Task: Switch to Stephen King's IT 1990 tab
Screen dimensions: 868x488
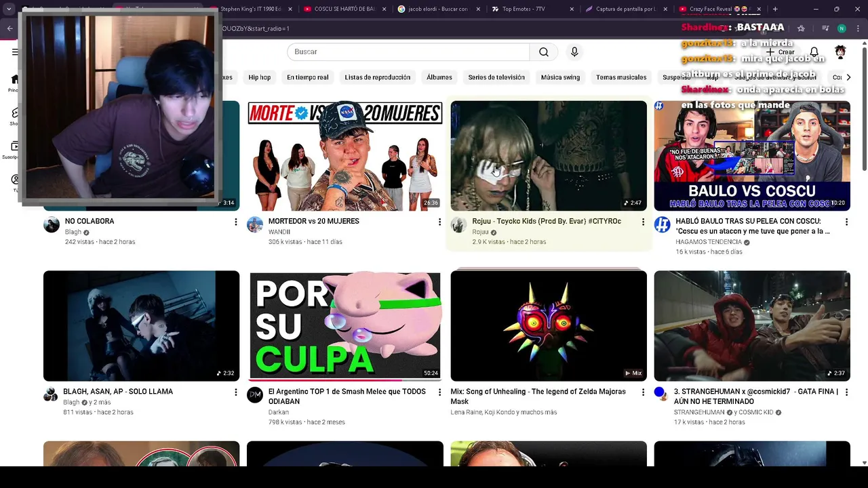Action: click(x=251, y=9)
